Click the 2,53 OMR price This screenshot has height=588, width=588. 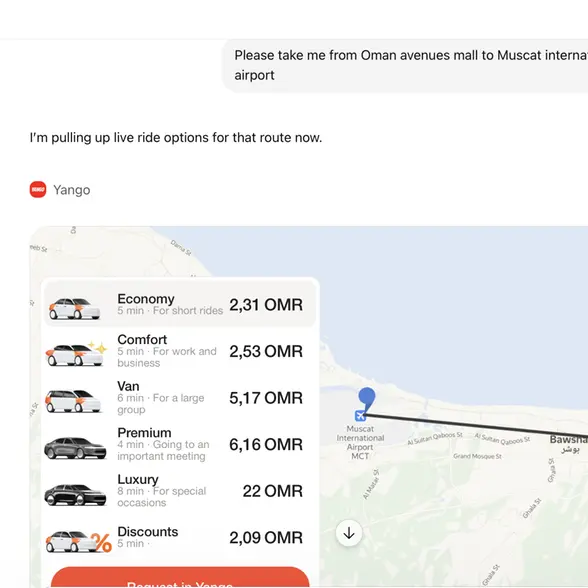pyautogui.click(x=266, y=351)
